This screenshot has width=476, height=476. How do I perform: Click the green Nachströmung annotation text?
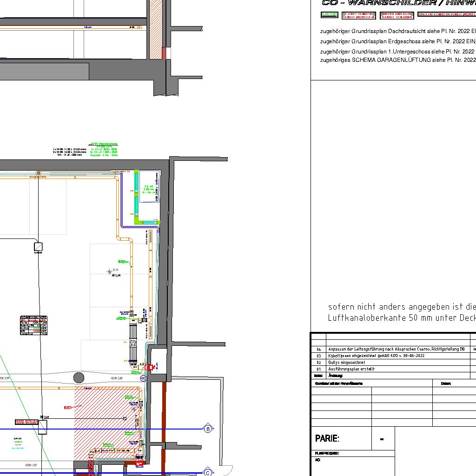(105, 144)
